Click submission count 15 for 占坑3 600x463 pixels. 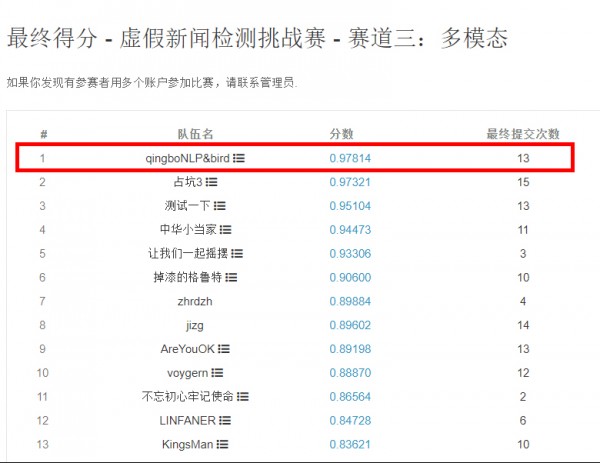[x=523, y=182]
